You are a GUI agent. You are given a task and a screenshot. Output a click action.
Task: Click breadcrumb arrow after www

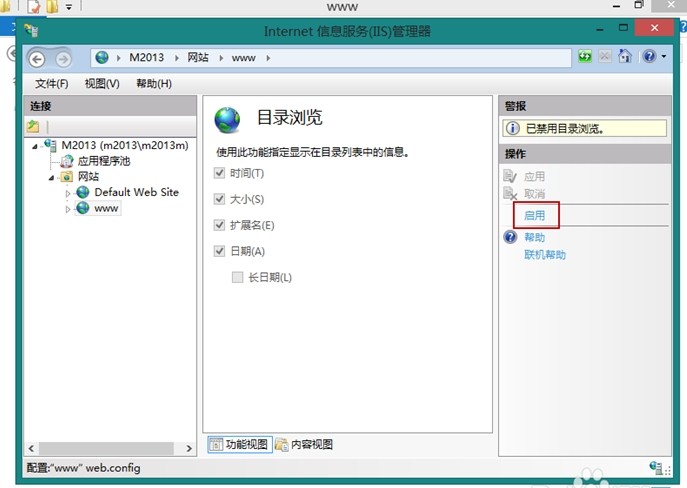coord(268,58)
